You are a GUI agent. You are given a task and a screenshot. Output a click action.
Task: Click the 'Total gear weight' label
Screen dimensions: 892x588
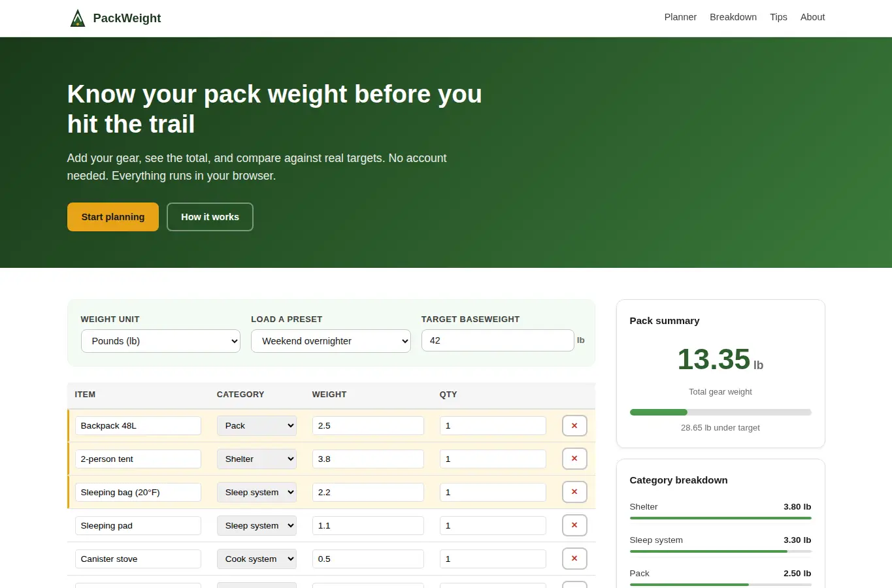pyautogui.click(x=720, y=392)
